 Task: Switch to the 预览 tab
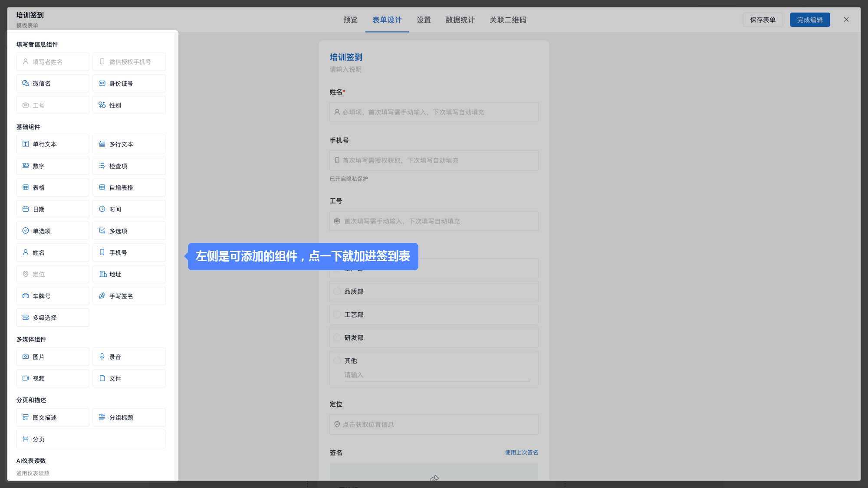[x=350, y=20]
